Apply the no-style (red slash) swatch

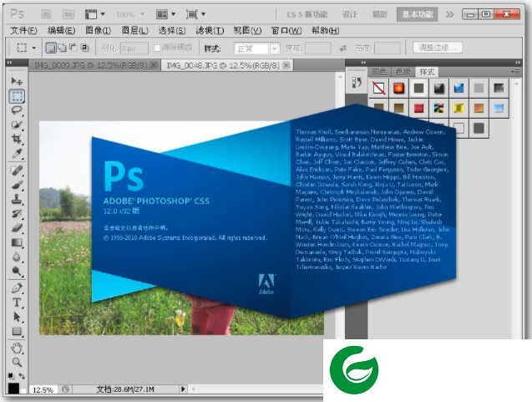[378, 89]
